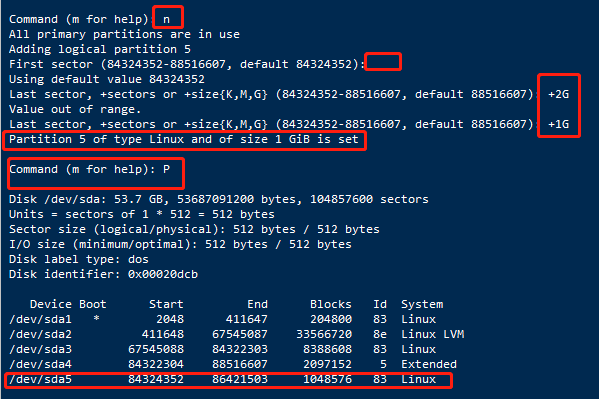Image resolution: width=599 pixels, height=399 pixels.
Task: Click the '/dev/sda2' device name
Action: (x=40, y=334)
